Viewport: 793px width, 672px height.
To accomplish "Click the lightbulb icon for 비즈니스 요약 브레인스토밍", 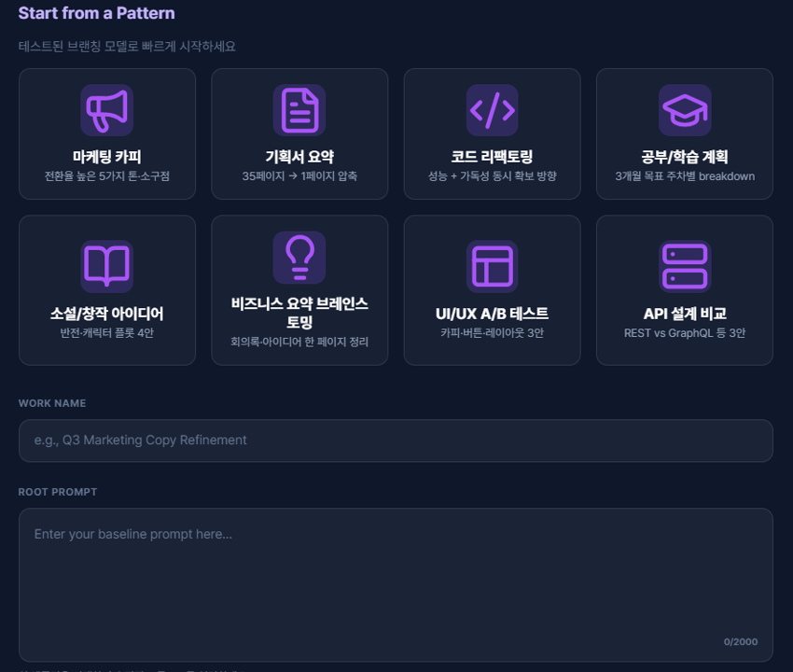I will [299, 258].
